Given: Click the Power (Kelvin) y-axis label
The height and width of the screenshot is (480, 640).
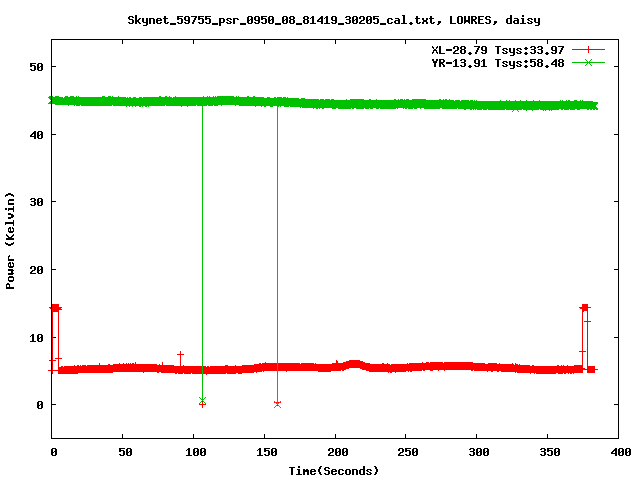Looking at the screenshot, I should coord(10,241).
